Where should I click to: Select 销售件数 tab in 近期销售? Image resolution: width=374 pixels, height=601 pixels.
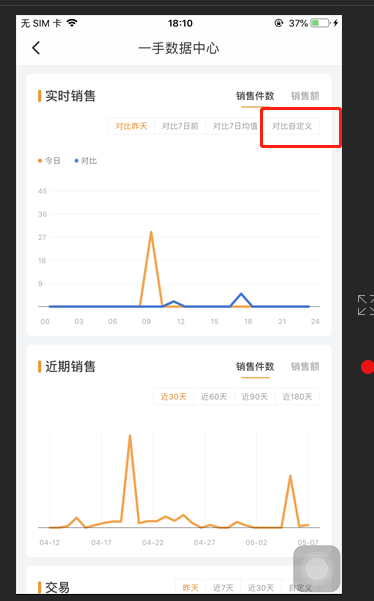coord(255,366)
